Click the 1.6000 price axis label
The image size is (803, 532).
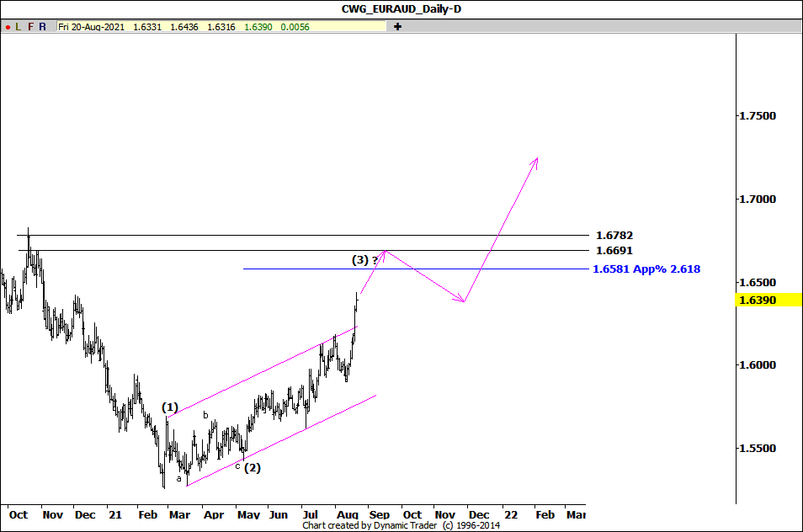click(x=758, y=365)
